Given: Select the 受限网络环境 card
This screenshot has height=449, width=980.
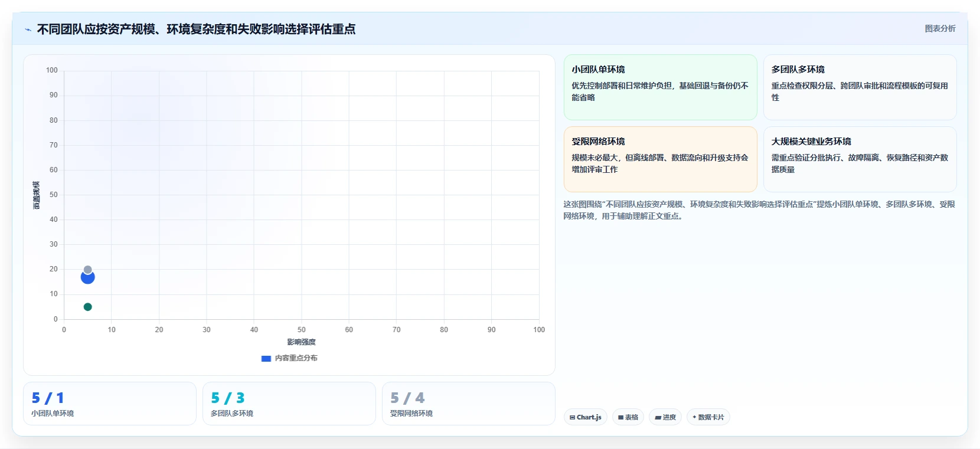Looking at the screenshot, I should (660, 159).
